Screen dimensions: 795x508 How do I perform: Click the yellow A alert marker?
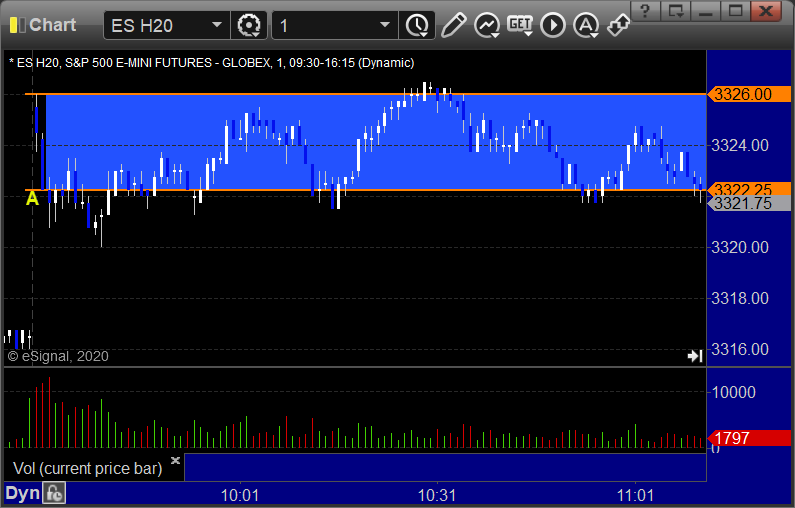pyautogui.click(x=32, y=198)
